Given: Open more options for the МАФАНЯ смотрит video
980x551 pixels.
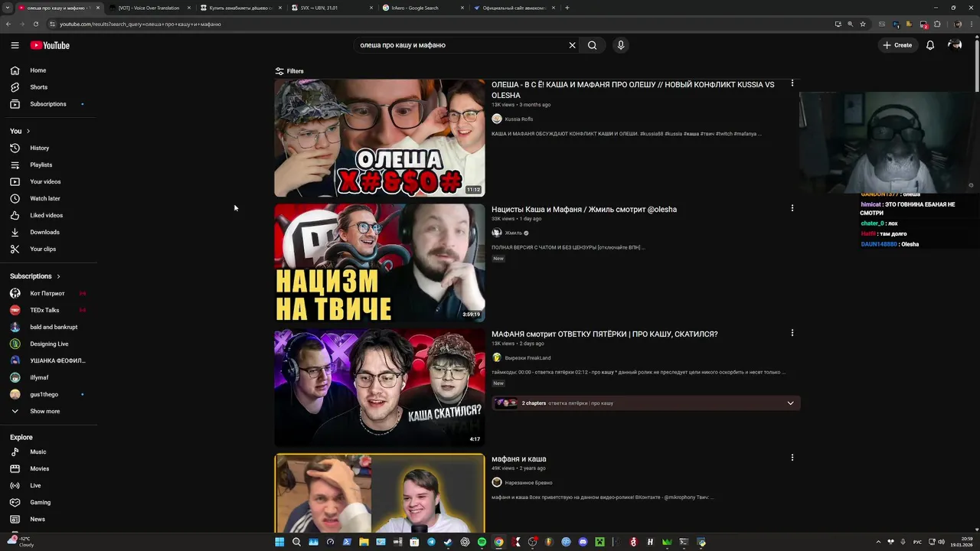Looking at the screenshot, I should coord(792,333).
